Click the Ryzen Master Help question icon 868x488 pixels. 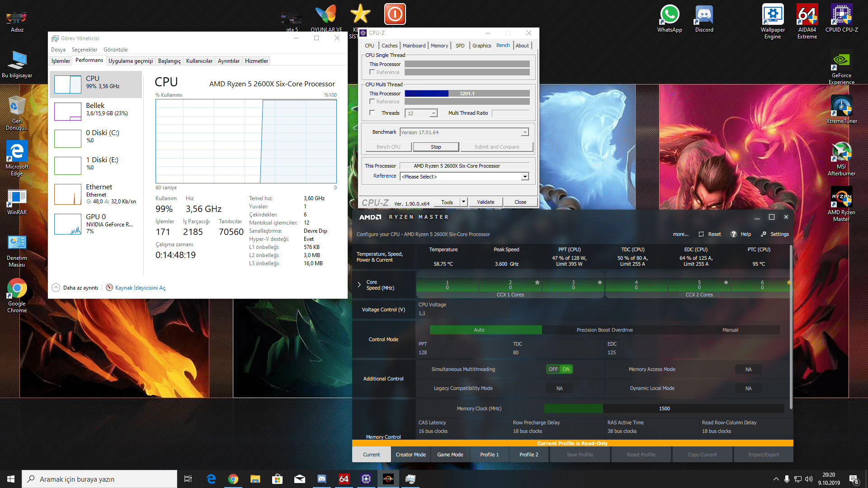(734, 234)
